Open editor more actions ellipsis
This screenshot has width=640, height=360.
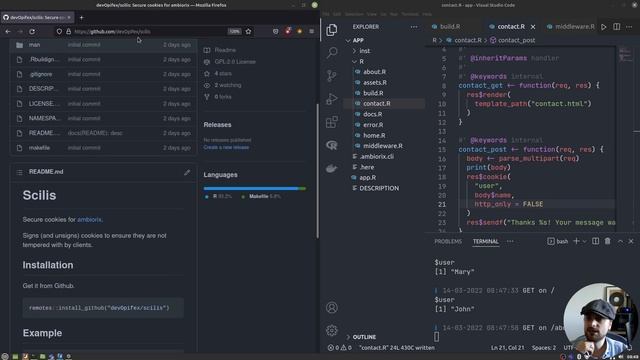pyautogui.click(x=629, y=27)
